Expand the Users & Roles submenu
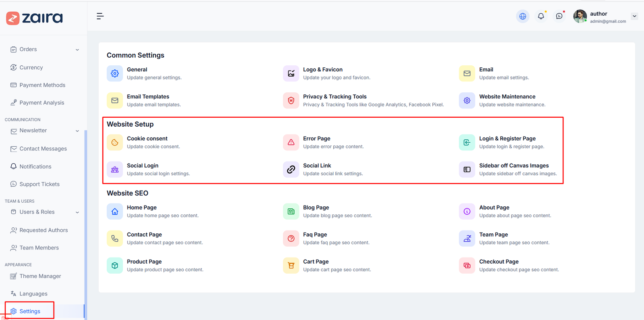Viewport: 644px width, 320px height. pos(77,212)
